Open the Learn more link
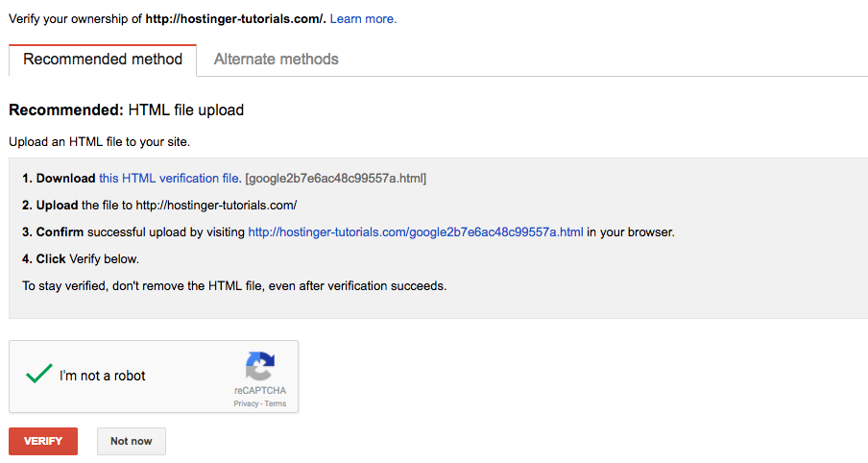 click(363, 18)
